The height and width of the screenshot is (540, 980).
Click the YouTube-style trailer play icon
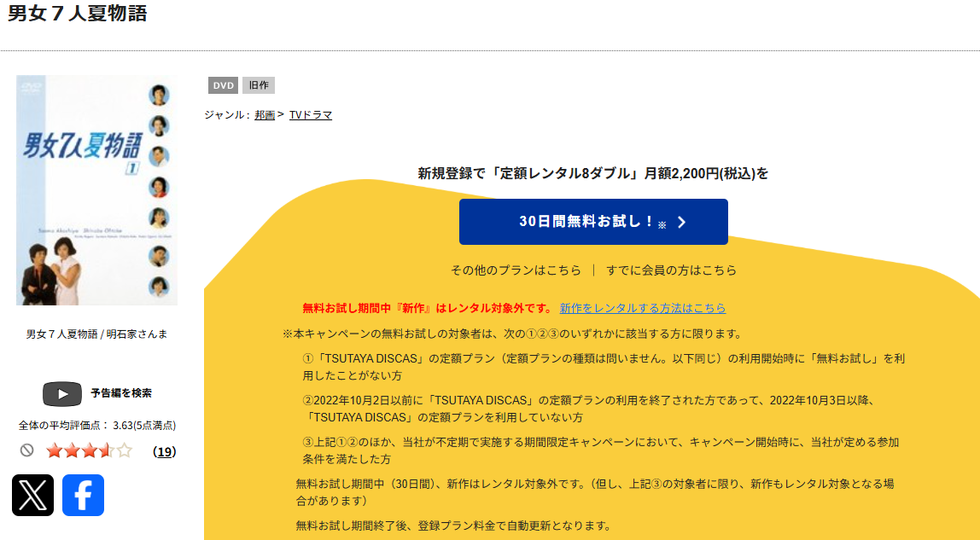(x=61, y=393)
